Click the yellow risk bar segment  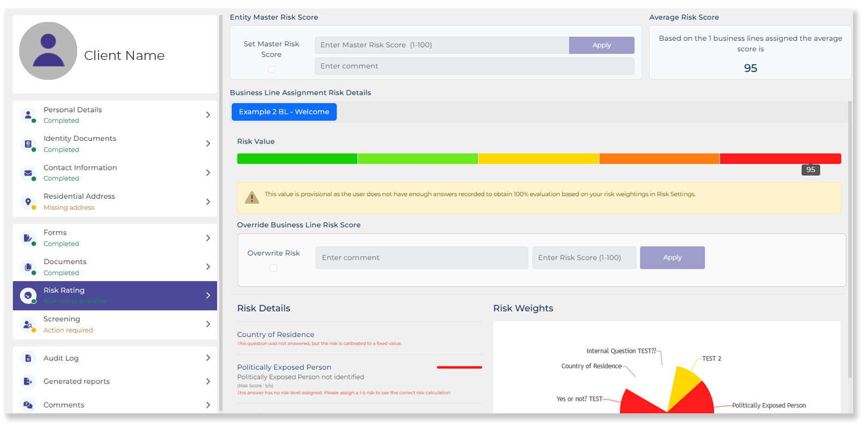click(x=539, y=158)
